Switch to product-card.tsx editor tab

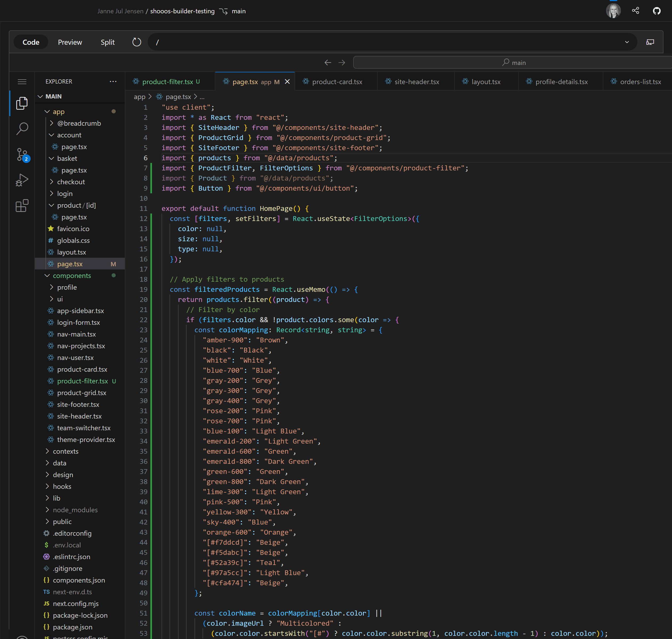point(336,82)
